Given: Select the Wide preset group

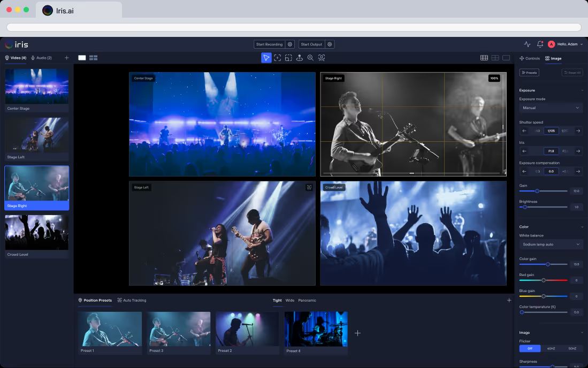Looking at the screenshot, I should [x=290, y=300].
